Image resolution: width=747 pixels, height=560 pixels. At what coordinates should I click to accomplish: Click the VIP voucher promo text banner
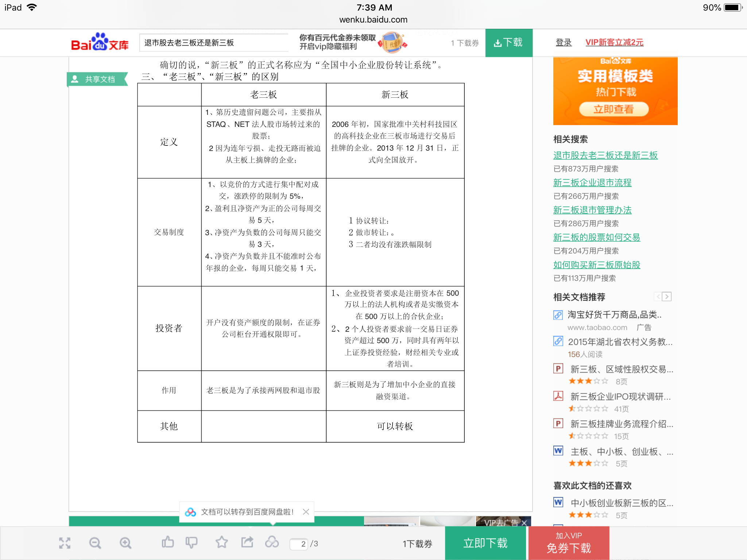(337, 42)
